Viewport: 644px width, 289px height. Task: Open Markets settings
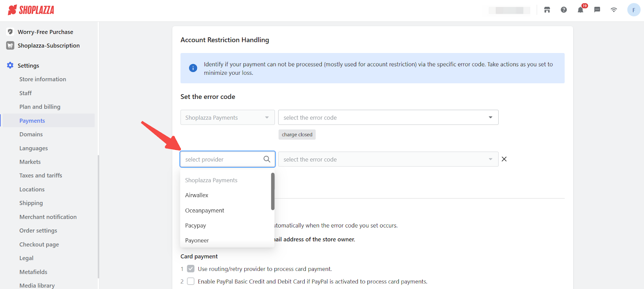(30, 162)
